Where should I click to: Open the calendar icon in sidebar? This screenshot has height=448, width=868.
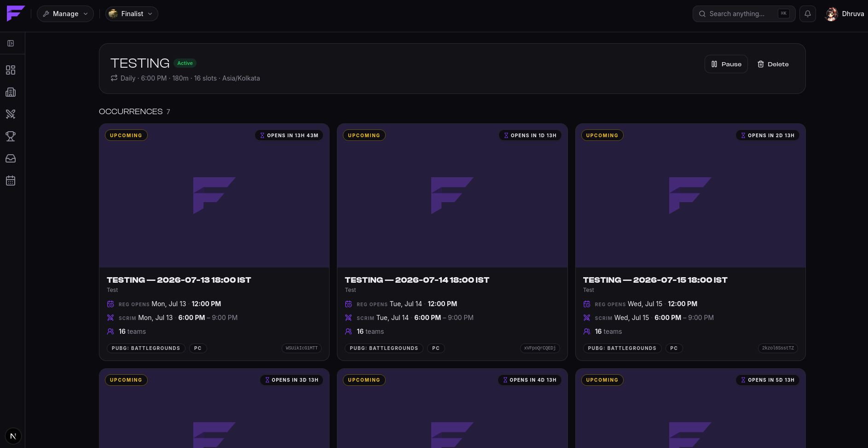11,180
